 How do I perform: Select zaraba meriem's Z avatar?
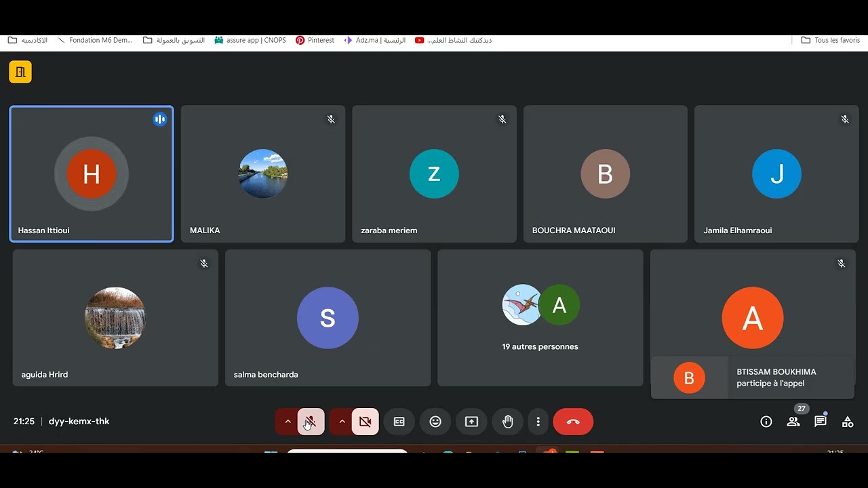click(434, 174)
